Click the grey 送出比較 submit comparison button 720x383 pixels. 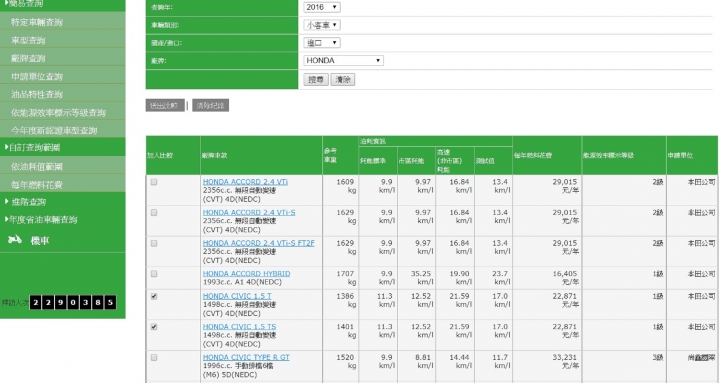click(165, 105)
